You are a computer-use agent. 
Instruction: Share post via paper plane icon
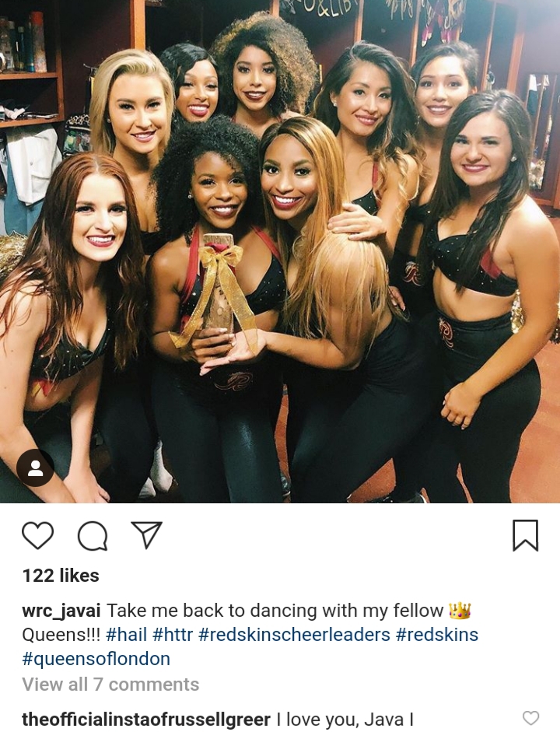(x=146, y=534)
